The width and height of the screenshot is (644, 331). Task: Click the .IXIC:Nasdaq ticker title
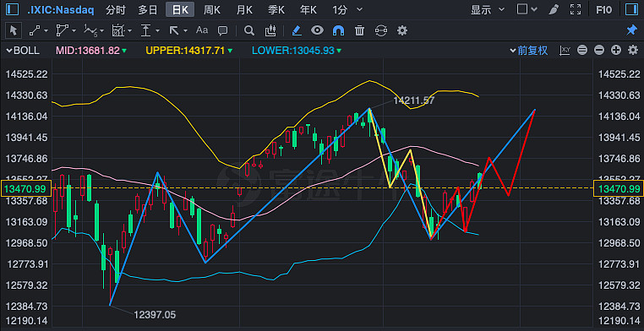(60, 10)
